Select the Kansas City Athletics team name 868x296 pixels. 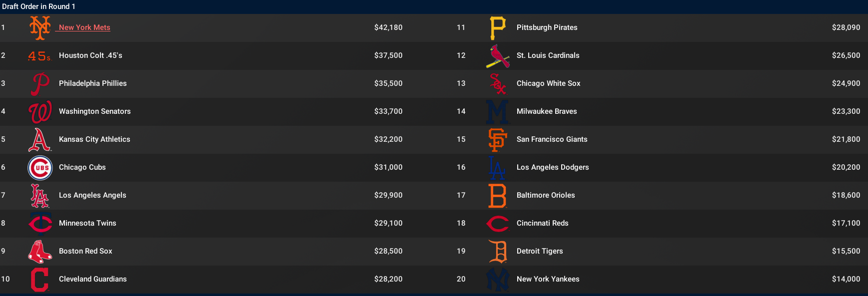click(94, 139)
